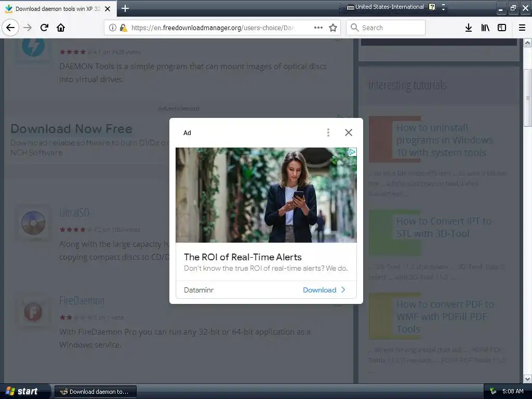This screenshot has width=532, height=399.
Task: Select the 'Download daemon to...' taskbar button
Action: [x=96, y=392]
